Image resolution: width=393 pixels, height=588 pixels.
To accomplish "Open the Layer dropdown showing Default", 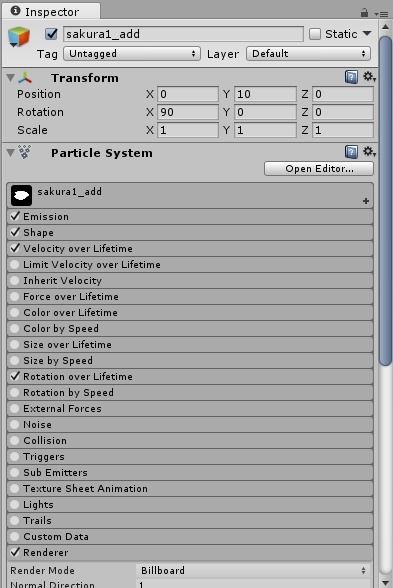I will coord(308,54).
